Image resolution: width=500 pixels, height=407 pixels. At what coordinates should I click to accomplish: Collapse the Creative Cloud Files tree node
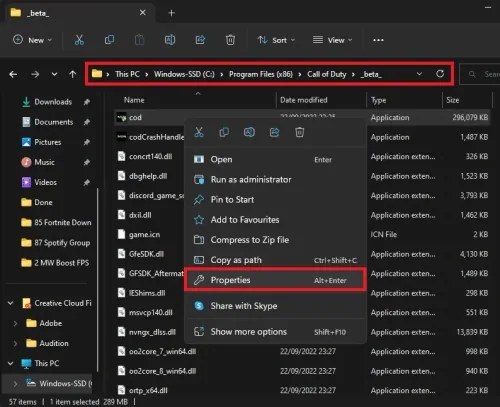point(11,303)
